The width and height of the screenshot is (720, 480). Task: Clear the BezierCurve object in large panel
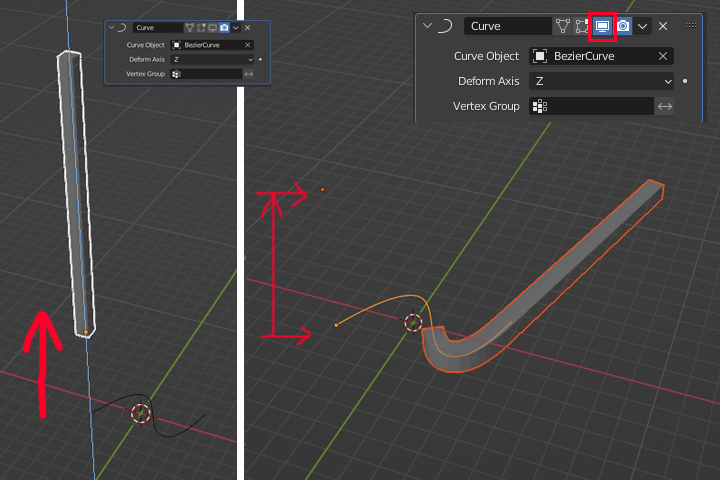(663, 56)
